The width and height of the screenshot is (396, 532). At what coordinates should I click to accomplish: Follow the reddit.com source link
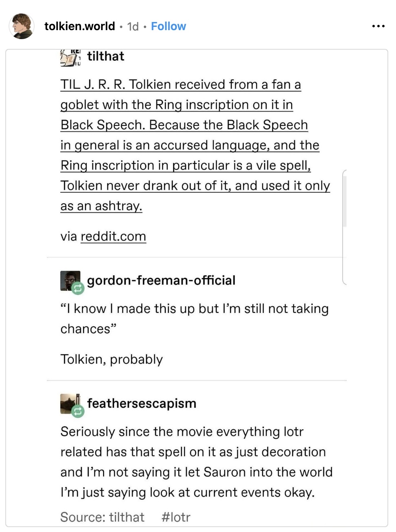(113, 236)
